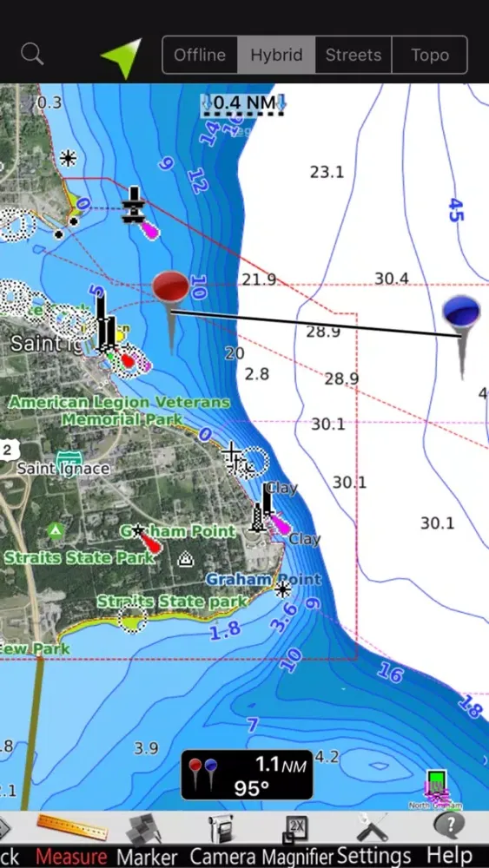
Task: Open Settings wrench and screwdriver icon
Action: tap(376, 839)
